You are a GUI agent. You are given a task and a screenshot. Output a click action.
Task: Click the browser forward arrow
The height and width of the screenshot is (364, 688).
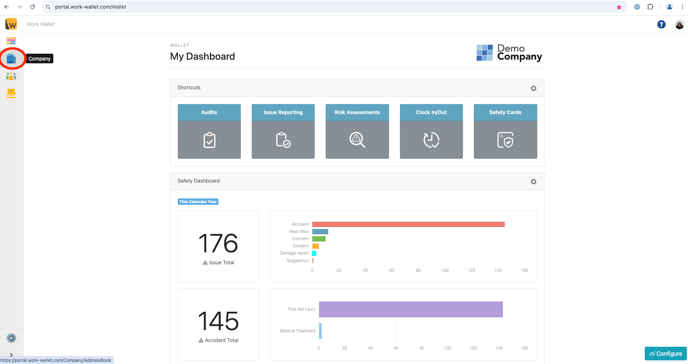(19, 7)
